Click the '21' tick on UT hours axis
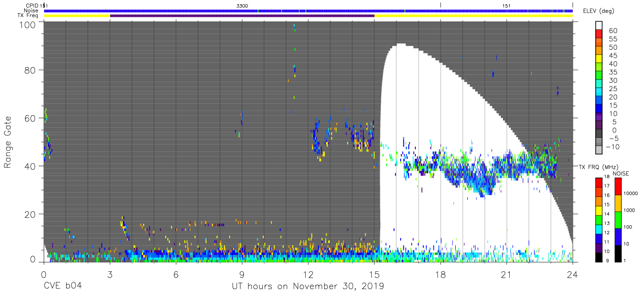644x297 pixels. (x=507, y=274)
